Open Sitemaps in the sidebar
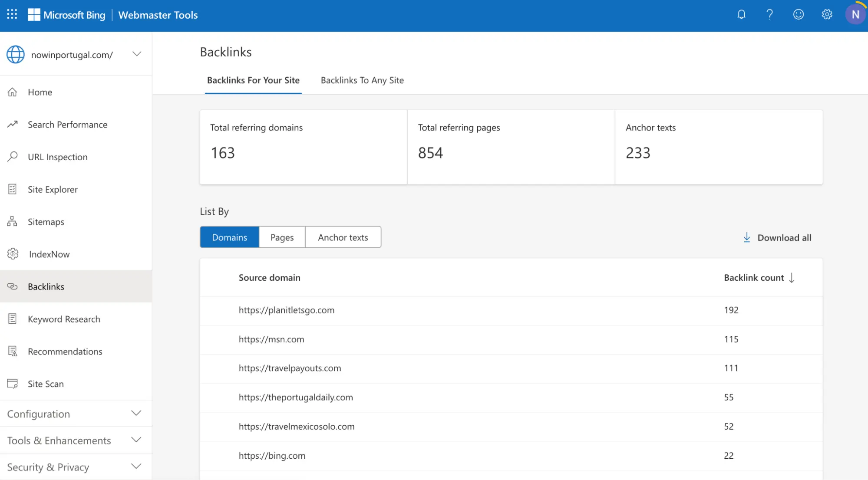868x480 pixels. tap(76, 222)
